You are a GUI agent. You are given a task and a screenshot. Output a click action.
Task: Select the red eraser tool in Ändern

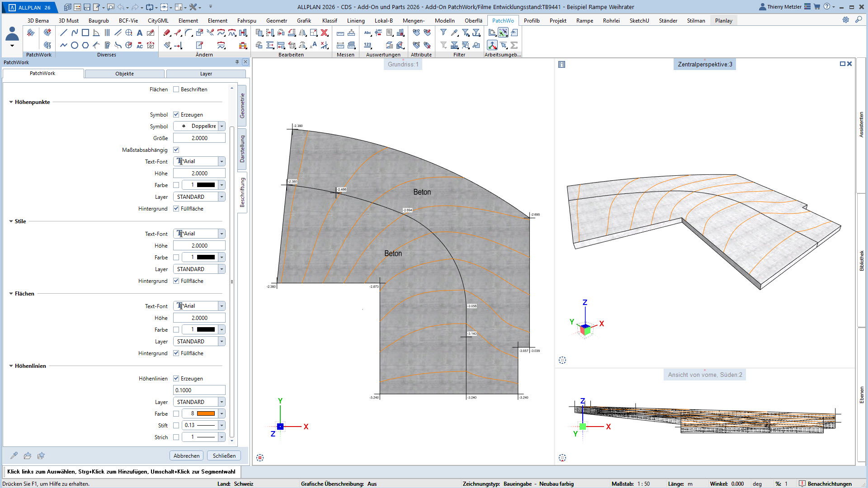pyautogui.click(x=167, y=33)
